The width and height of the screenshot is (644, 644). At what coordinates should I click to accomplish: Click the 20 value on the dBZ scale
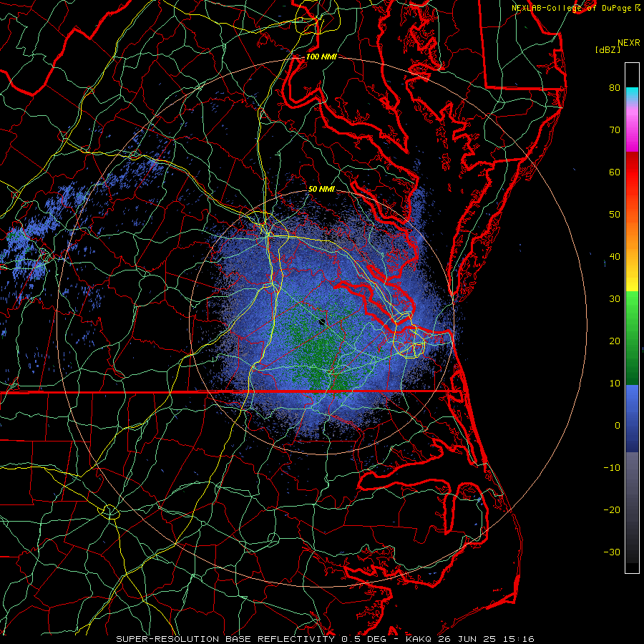point(615,341)
